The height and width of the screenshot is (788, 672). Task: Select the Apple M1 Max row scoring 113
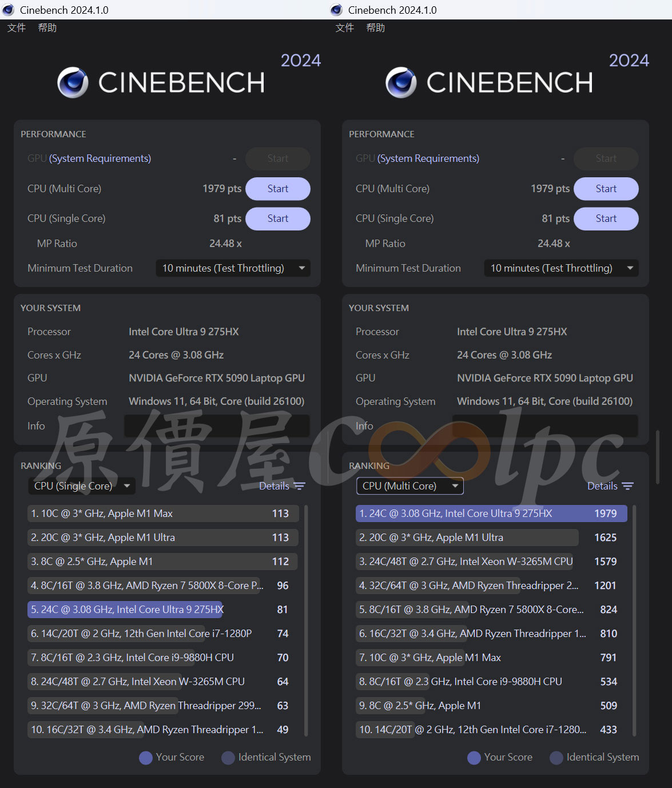[x=163, y=514]
